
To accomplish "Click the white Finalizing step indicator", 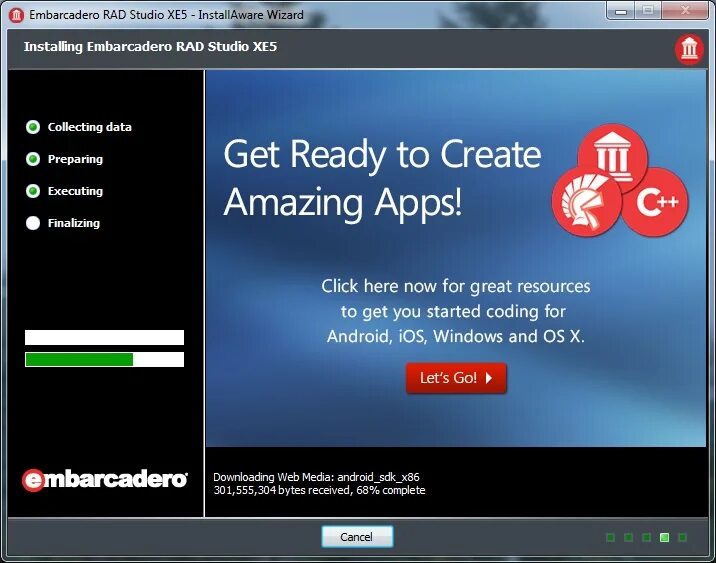I will 33,223.
